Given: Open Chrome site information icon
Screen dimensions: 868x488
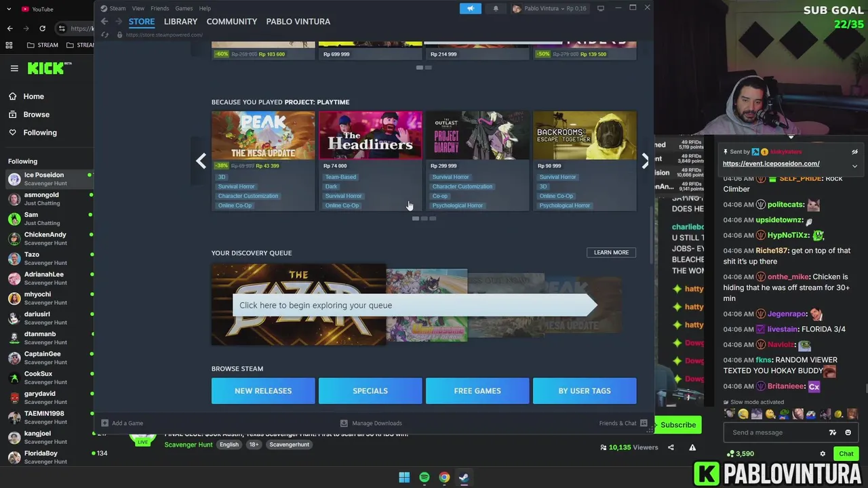Looking at the screenshot, I should click(x=62, y=28).
